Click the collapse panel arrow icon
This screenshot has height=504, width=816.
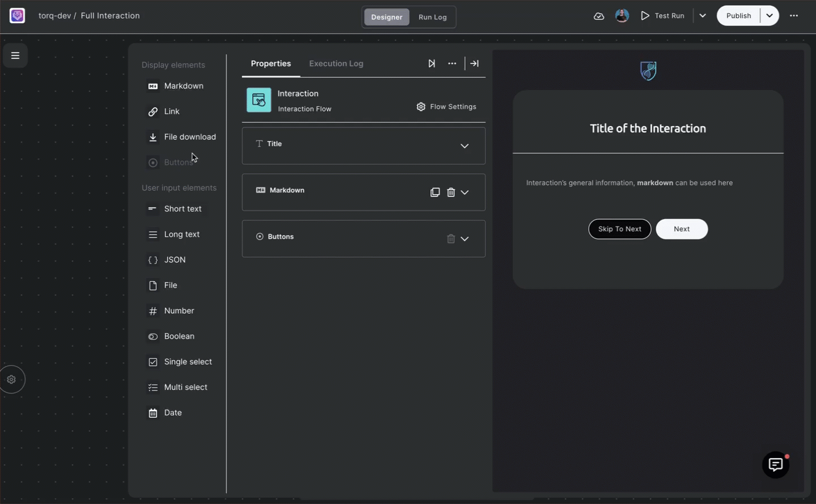point(474,63)
